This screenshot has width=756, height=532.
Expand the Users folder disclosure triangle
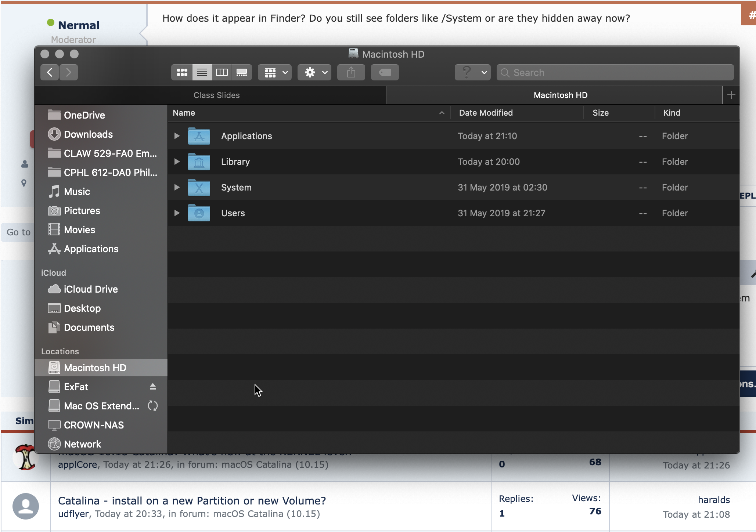coord(177,213)
